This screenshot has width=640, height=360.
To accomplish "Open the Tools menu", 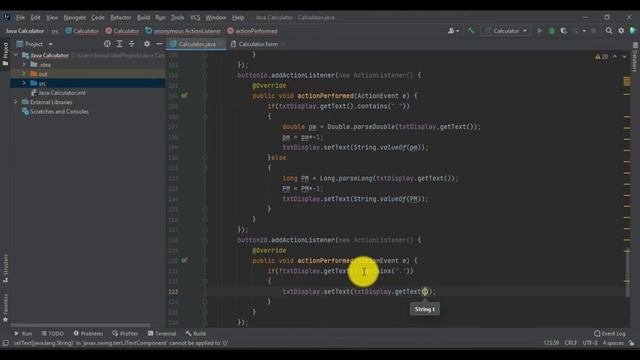I will [x=177, y=18].
